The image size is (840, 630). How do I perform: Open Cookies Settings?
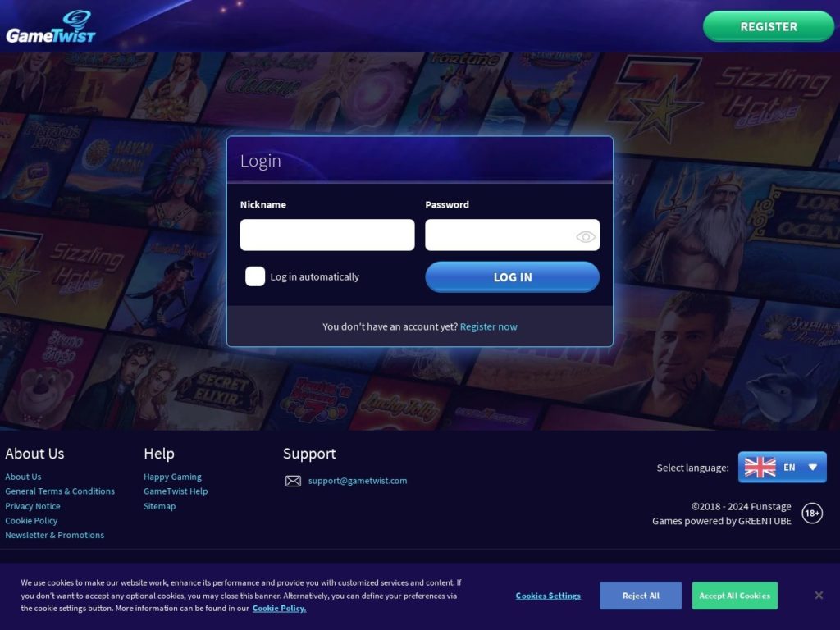coord(548,596)
